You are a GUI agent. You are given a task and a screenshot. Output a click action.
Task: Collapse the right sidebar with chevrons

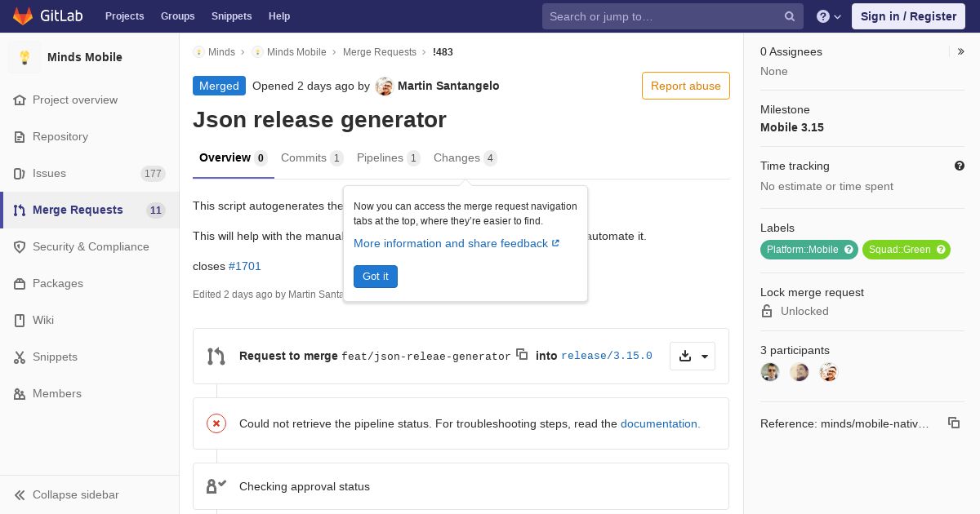tap(961, 51)
